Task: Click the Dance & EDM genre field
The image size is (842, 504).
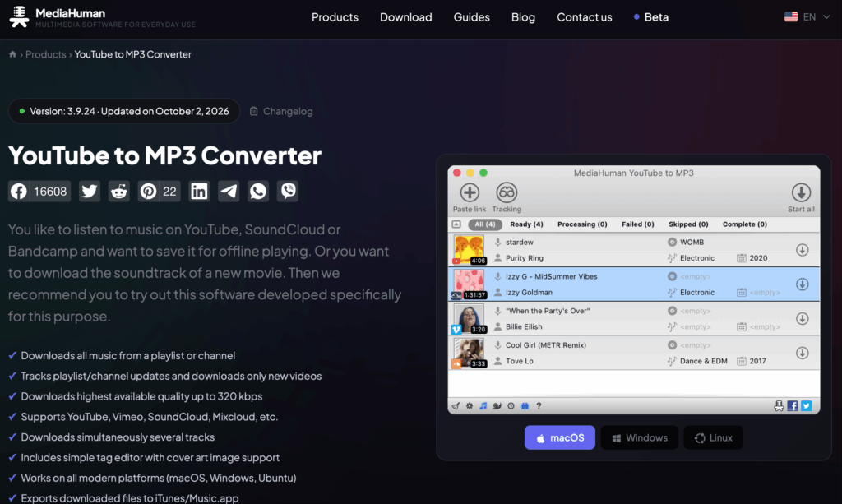Action: pos(704,361)
